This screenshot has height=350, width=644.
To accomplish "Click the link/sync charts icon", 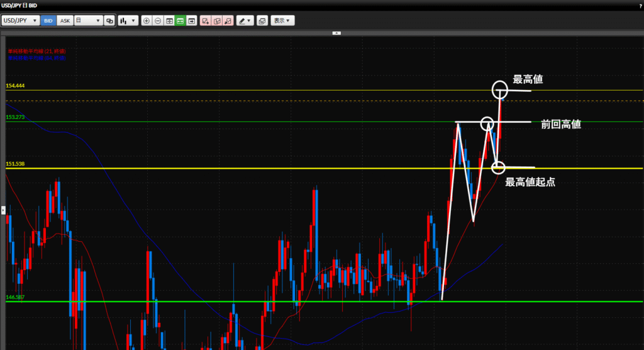I will coord(109,21).
